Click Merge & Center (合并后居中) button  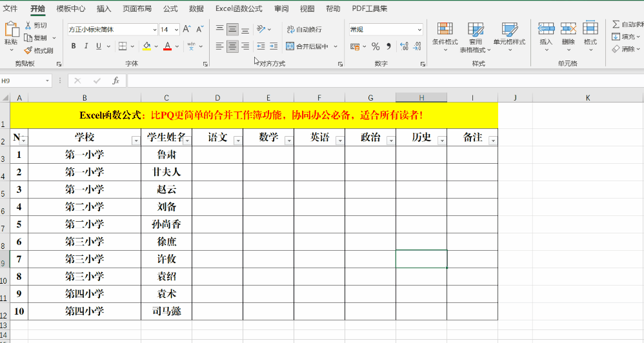click(307, 46)
